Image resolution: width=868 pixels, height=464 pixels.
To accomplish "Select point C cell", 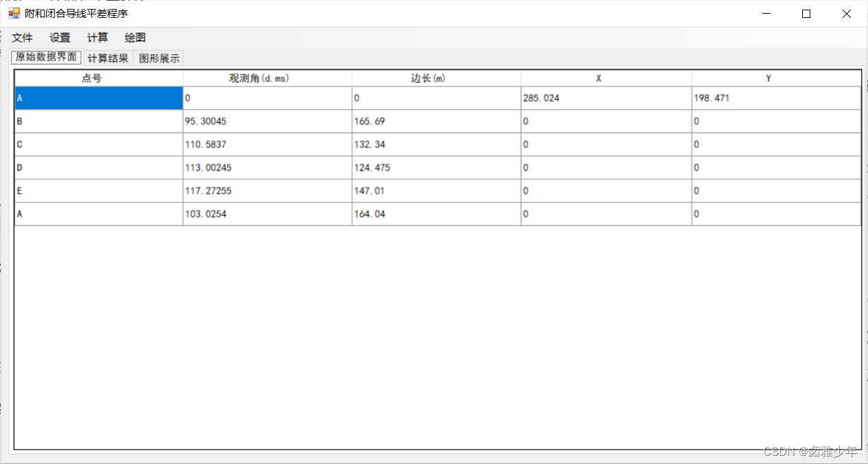I will click(99, 145).
